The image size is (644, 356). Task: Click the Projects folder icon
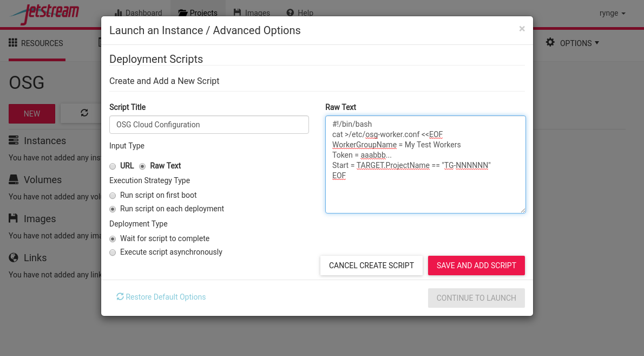coord(183,13)
